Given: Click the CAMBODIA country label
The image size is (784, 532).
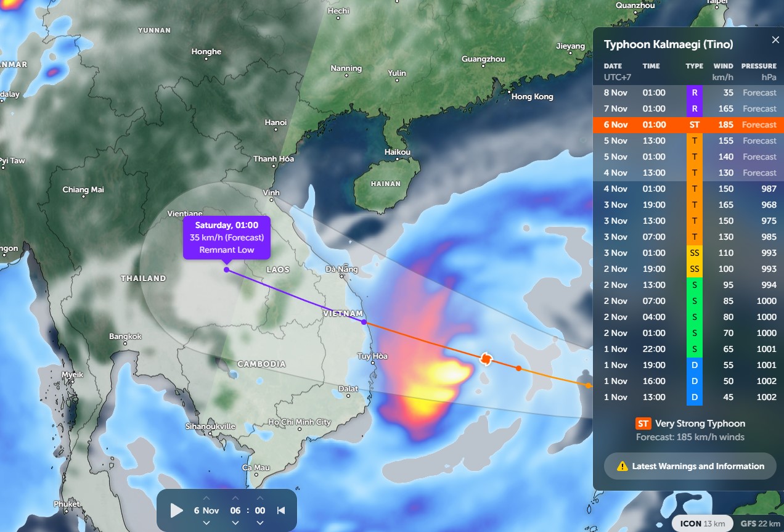Looking at the screenshot, I should point(261,364).
